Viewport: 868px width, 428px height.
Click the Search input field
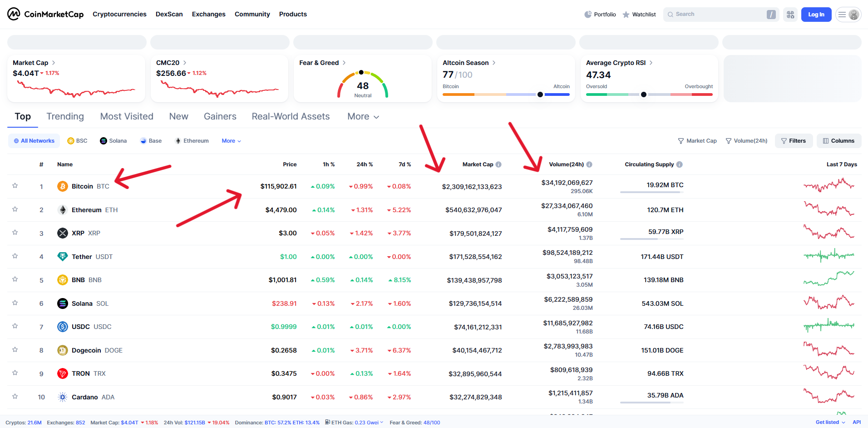click(717, 15)
